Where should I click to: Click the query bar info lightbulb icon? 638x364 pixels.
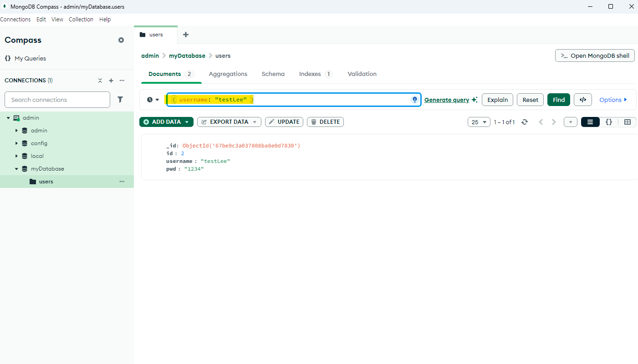pos(415,100)
